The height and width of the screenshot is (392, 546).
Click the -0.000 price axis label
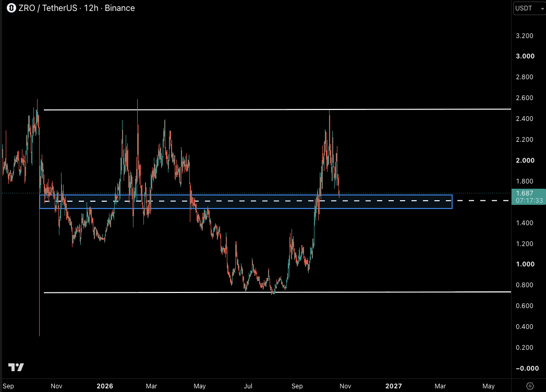click(527, 369)
